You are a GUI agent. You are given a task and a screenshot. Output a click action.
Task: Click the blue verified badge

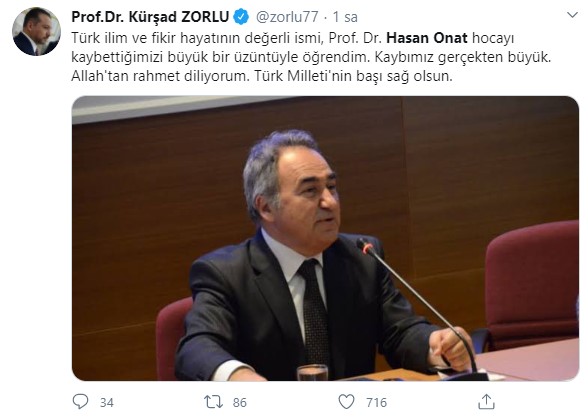pyautogui.click(x=241, y=17)
